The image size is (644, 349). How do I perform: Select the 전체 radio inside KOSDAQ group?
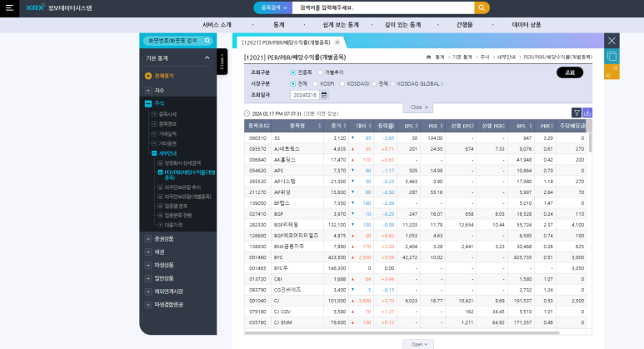point(374,84)
